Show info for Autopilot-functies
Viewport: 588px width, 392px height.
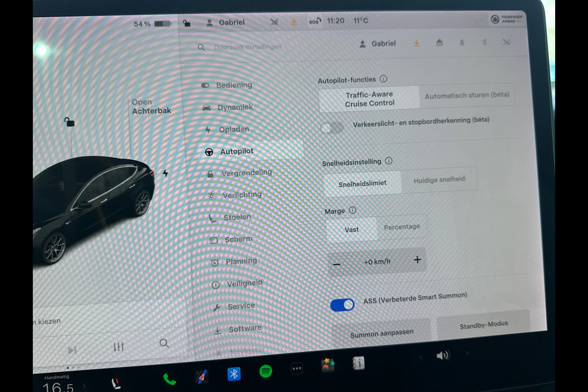point(383,79)
